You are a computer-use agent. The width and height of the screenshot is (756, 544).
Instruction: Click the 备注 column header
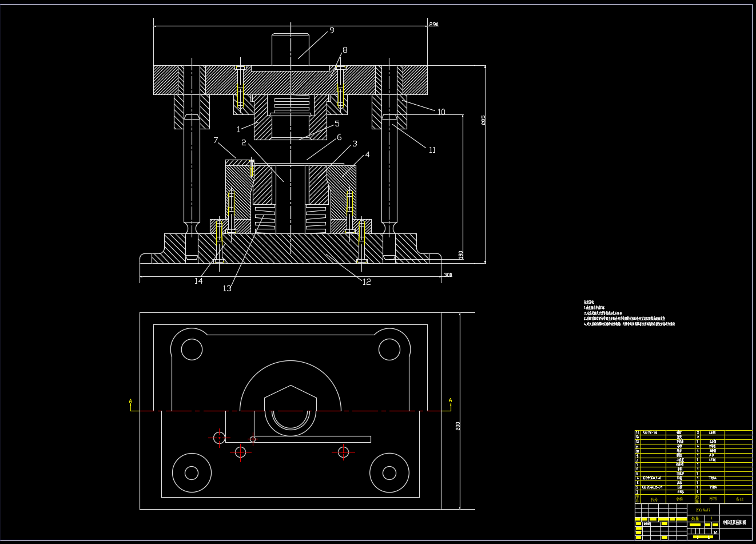(x=739, y=499)
